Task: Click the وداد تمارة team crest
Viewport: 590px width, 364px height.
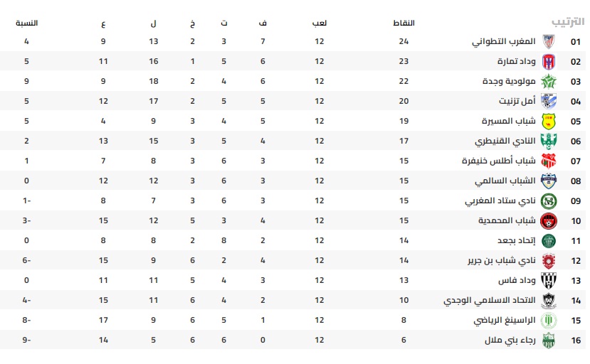Action: 548,61
